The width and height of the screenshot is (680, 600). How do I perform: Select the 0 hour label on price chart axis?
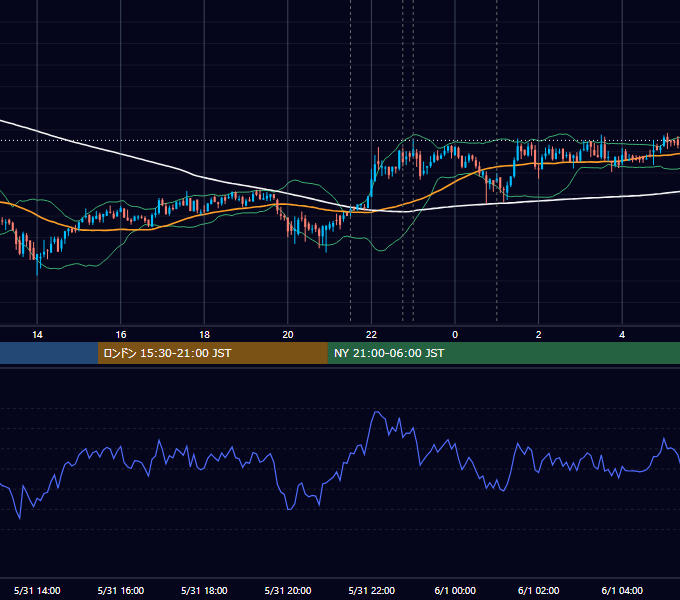tap(455, 335)
